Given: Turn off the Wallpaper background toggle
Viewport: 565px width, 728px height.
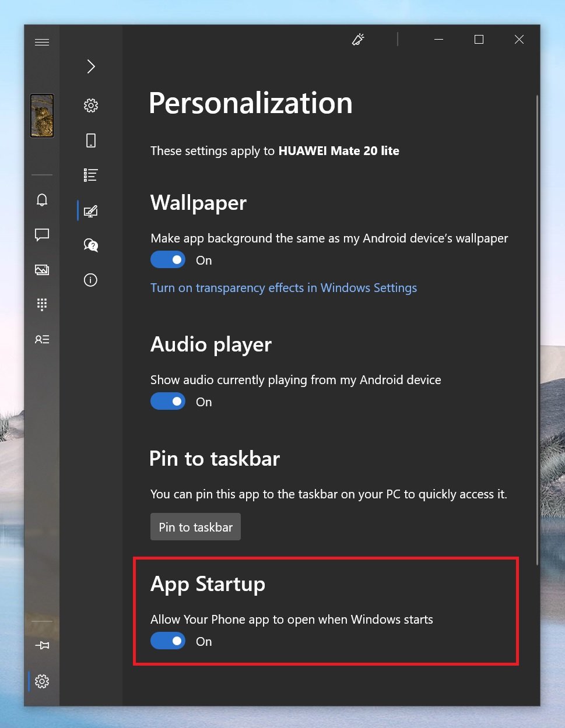Looking at the screenshot, I should (168, 260).
